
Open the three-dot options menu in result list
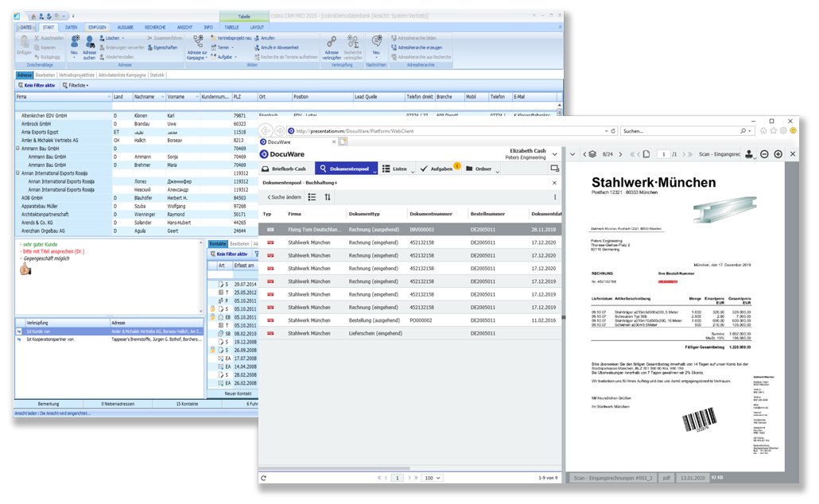pos(555,197)
